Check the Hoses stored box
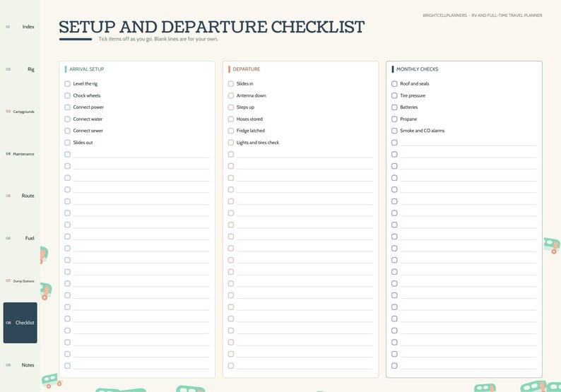561x392 pixels. (231, 119)
